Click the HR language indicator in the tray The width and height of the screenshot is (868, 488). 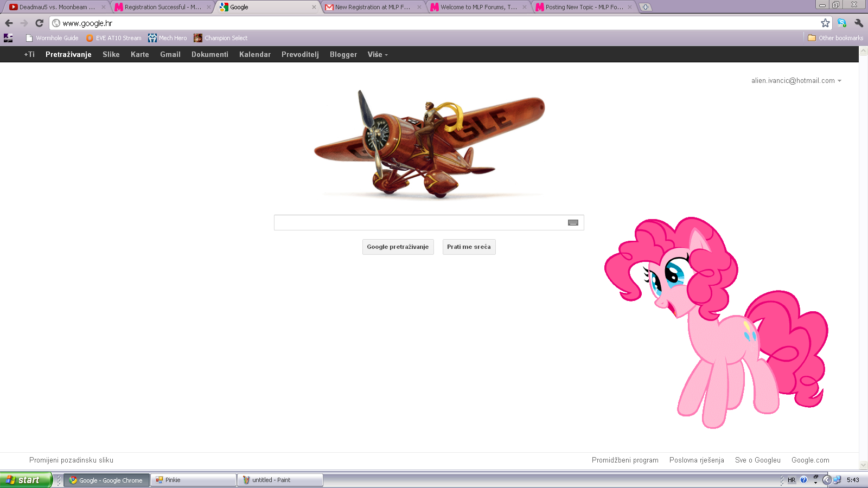[792, 480]
